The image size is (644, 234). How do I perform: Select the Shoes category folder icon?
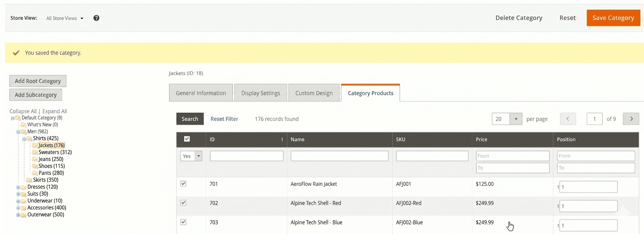[35, 166]
